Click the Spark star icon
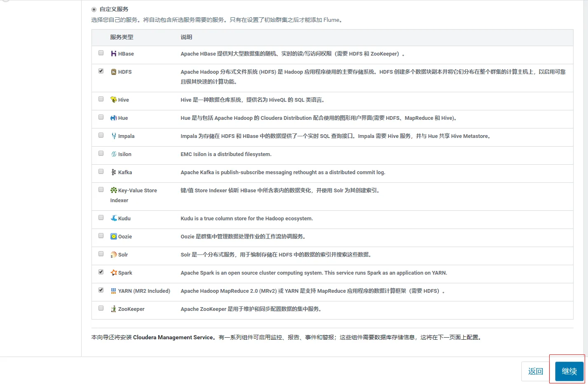Image resolution: width=588 pixels, height=385 pixels. tap(114, 273)
